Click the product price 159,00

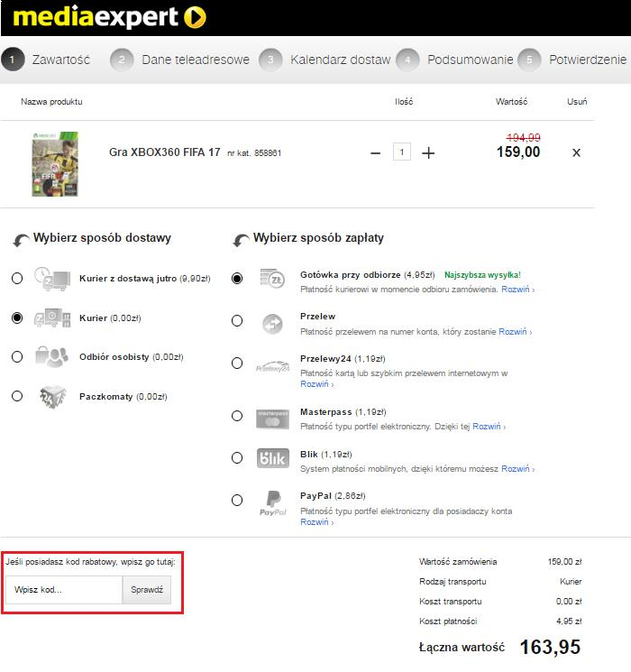pyautogui.click(x=518, y=152)
